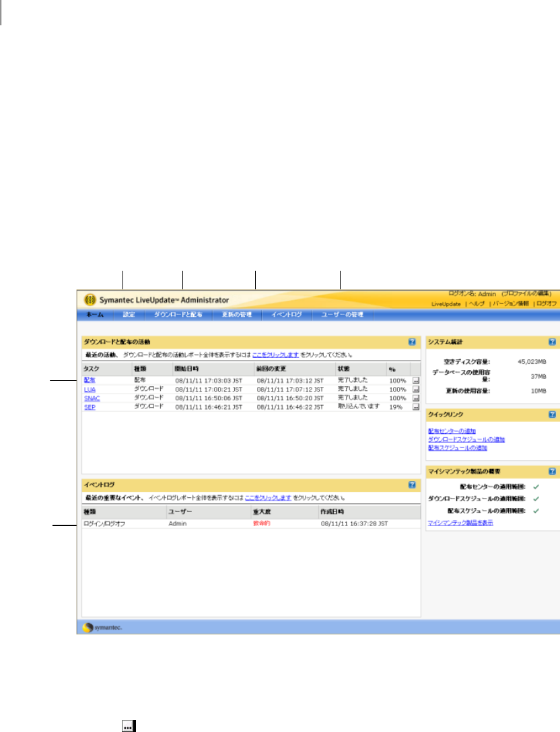Select the ログイン/ログオフ event row text
Image resolution: width=560 pixels, height=732 pixels.
(104, 524)
